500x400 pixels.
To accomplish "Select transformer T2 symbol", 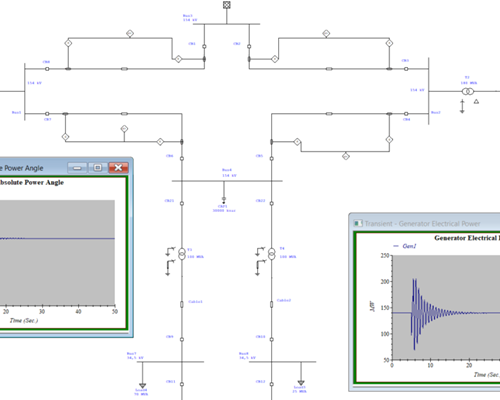I will [x=468, y=91].
